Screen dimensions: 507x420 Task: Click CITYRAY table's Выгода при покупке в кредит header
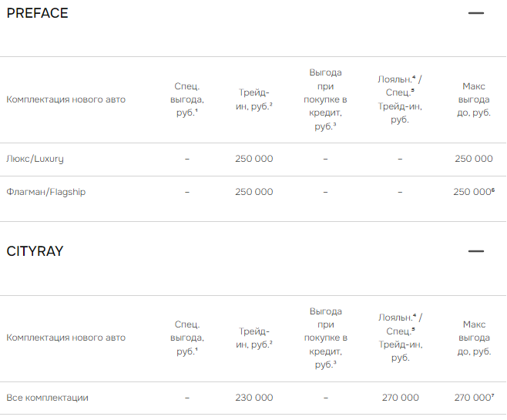[x=325, y=338]
